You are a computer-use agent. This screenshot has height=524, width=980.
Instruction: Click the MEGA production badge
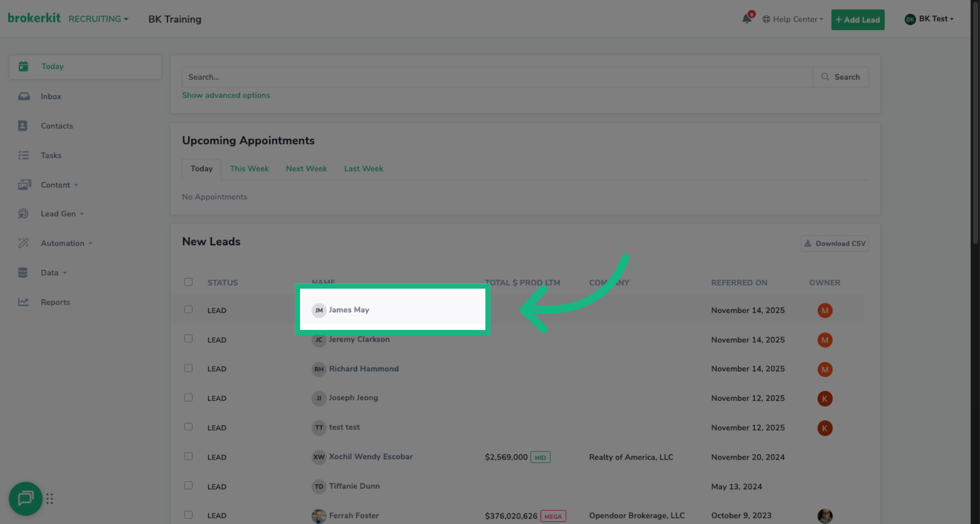(553, 516)
